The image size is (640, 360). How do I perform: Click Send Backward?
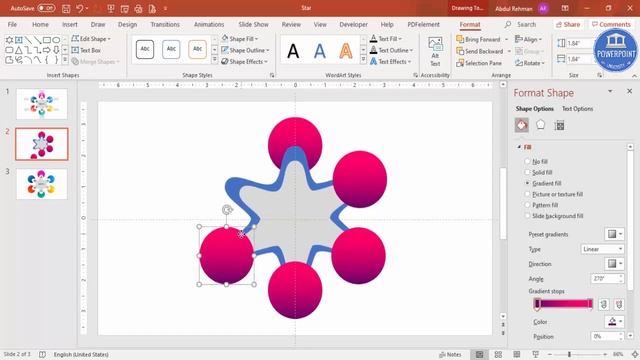tap(480, 51)
